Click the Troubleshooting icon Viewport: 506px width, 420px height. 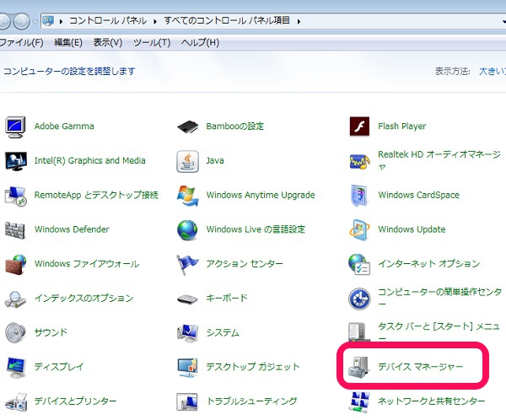click(x=187, y=402)
